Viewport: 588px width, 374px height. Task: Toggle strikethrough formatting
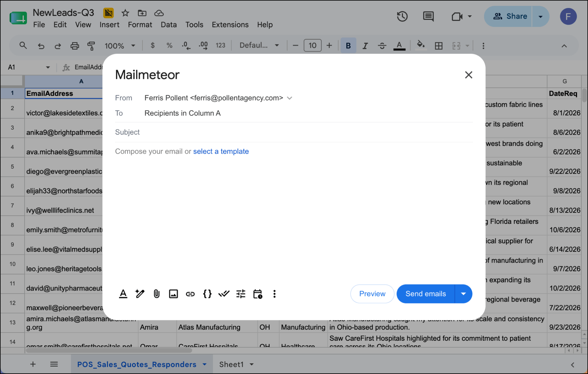[382, 46]
